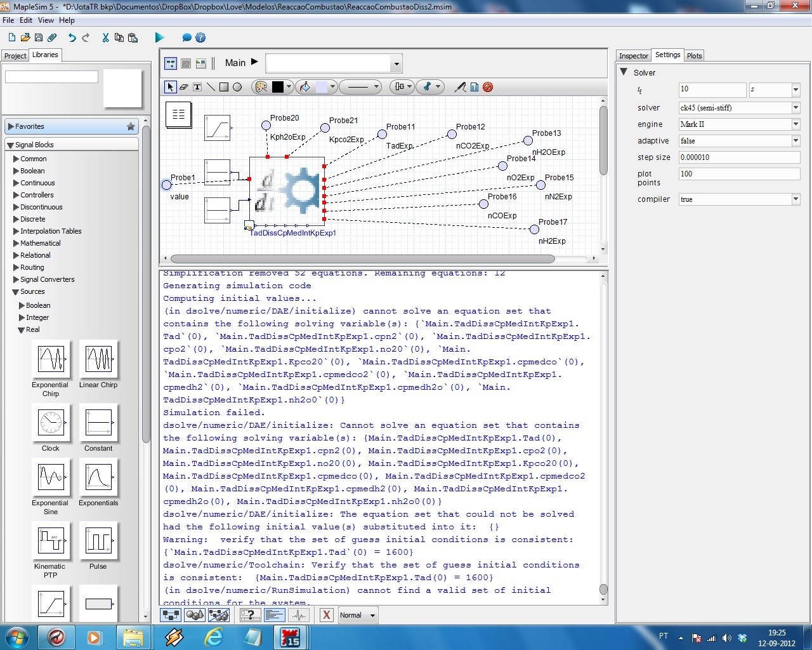Click the attach file paperclip icon
The height and width of the screenshot is (650, 812).
53,38
